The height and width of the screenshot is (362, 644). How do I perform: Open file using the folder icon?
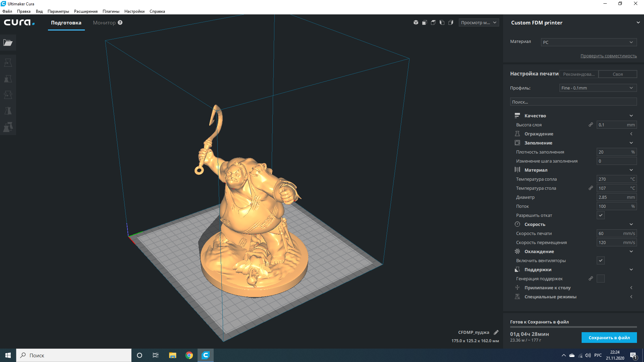point(8,43)
